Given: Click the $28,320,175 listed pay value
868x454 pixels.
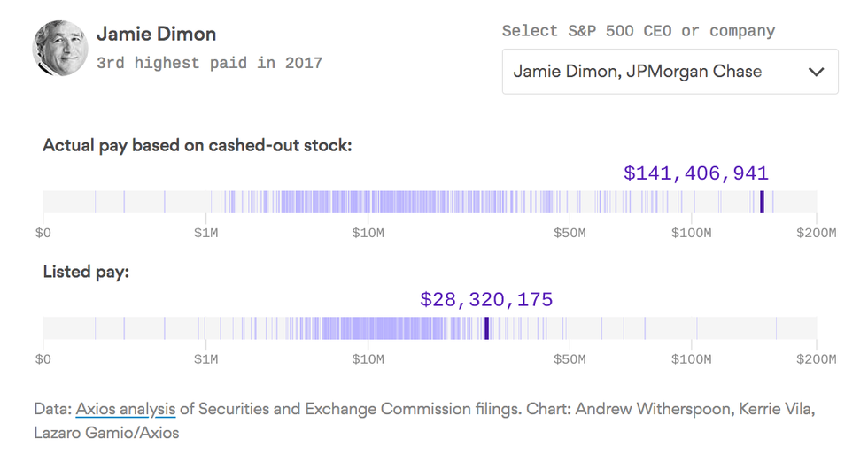Looking at the screenshot, I should pyautogui.click(x=486, y=299).
